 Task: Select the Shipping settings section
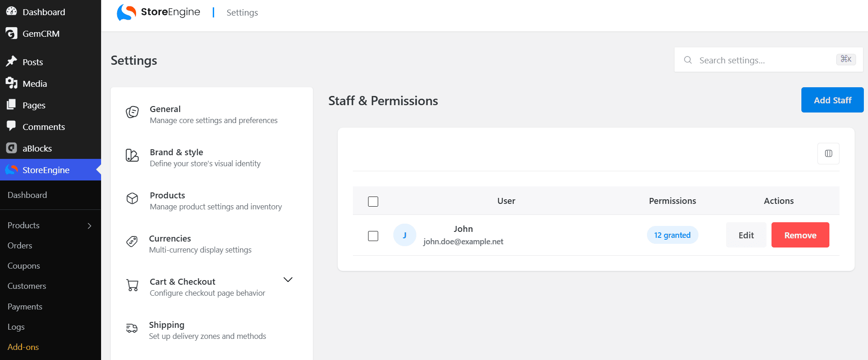click(x=211, y=330)
